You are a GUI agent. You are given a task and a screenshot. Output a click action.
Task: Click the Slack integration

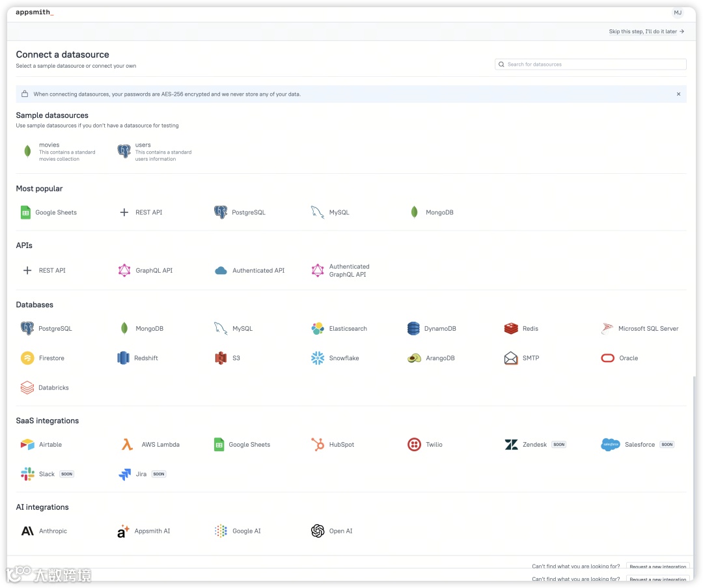click(47, 474)
